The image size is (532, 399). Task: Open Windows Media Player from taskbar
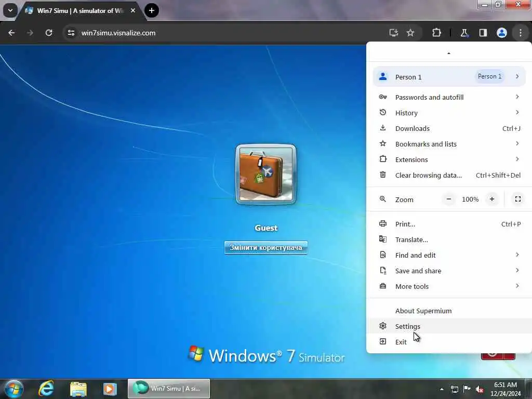tap(110, 389)
